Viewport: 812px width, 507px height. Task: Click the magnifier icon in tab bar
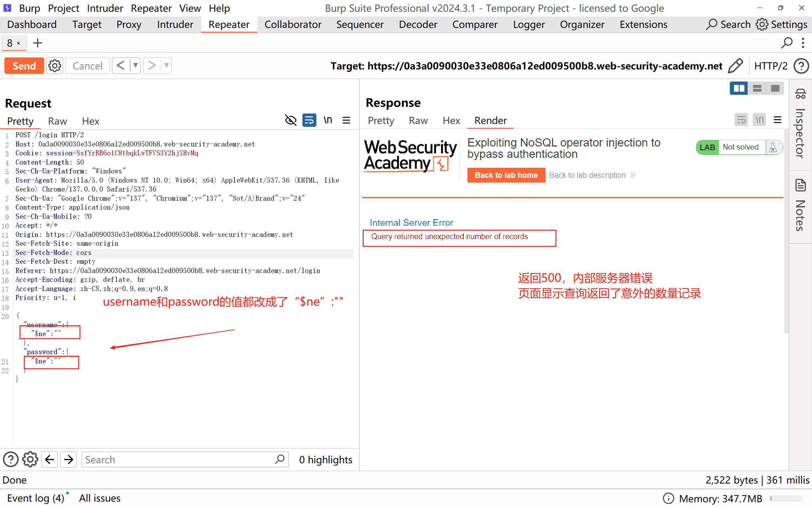pos(787,43)
